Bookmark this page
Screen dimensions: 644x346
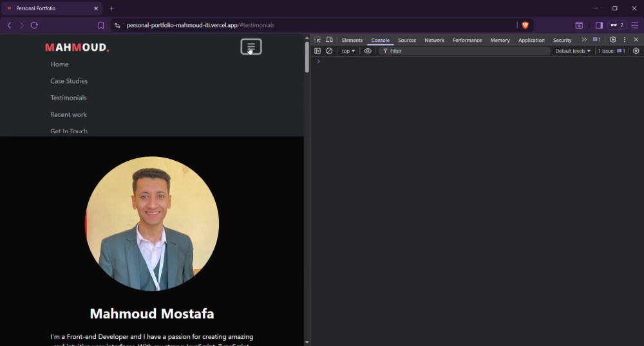(101, 26)
